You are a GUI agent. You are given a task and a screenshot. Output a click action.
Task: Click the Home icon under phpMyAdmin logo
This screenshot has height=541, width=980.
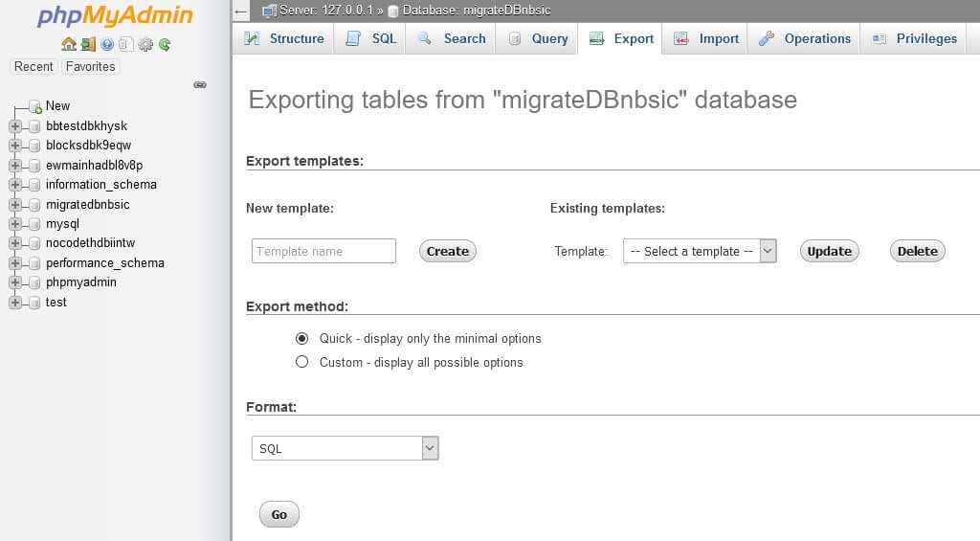68,44
